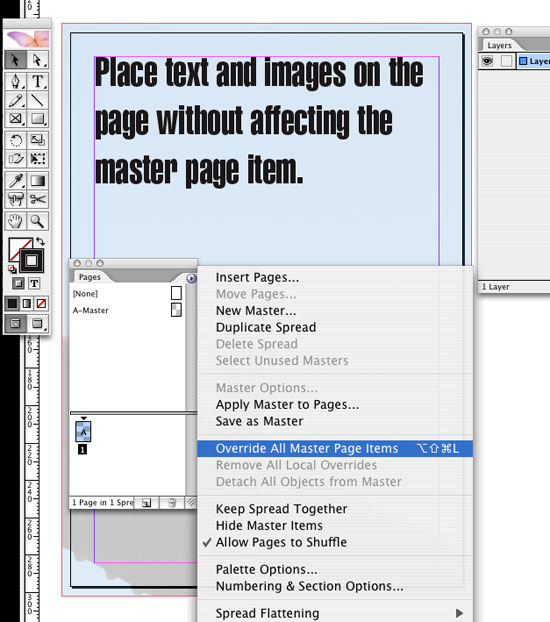Image resolution: width=550 pixels, height=622 pixels.
Task: Swap fill and stroke colors
Action: point(40,241)
